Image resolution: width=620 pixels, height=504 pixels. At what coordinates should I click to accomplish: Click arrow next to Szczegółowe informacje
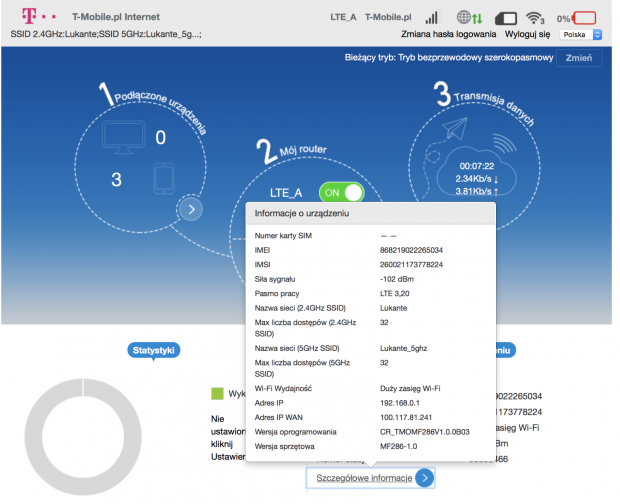425,478
